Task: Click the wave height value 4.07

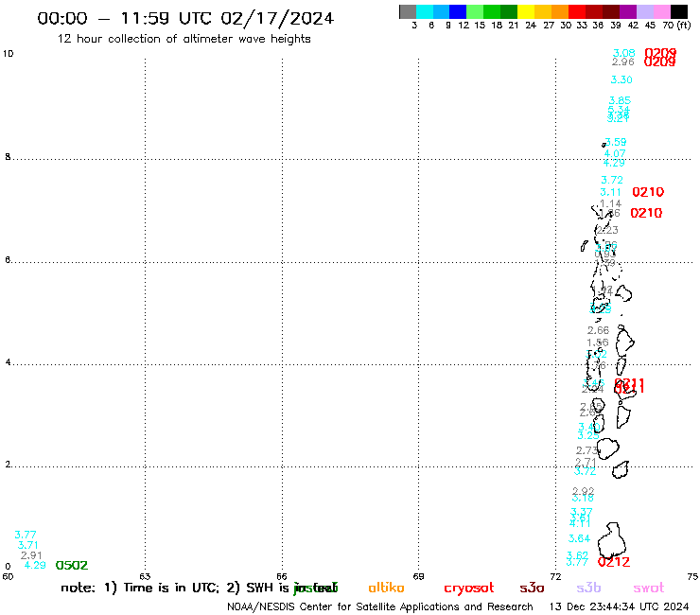Action: click(615, 153)
